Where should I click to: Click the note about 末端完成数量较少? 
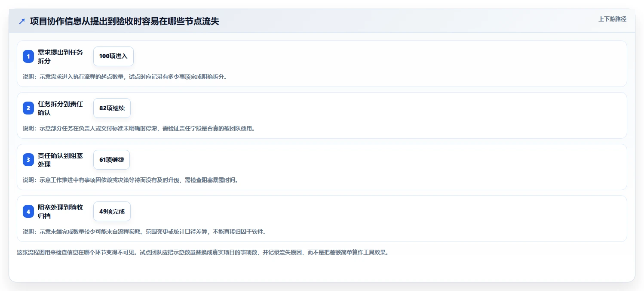tap(144, 232)
